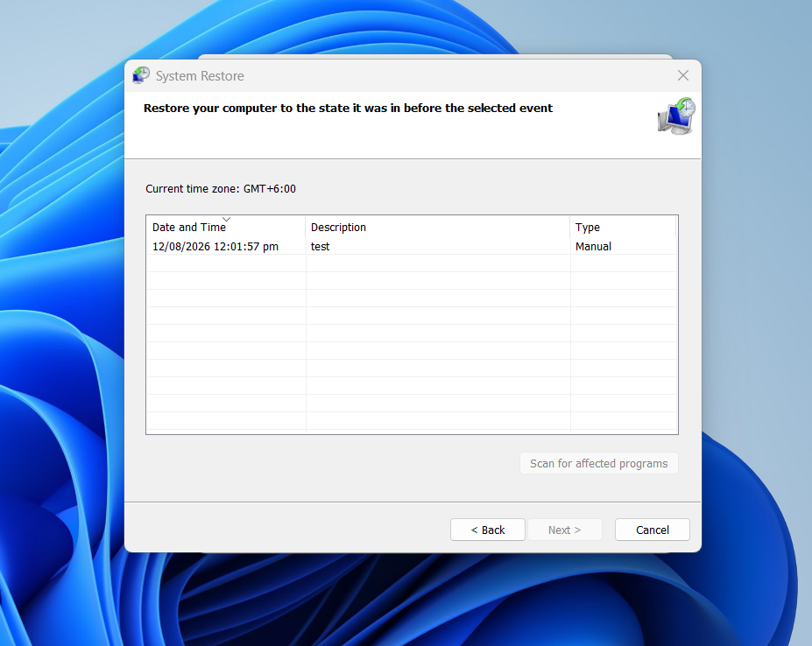Click the Current time zone GMT+6:00 text

coord(221,189)
